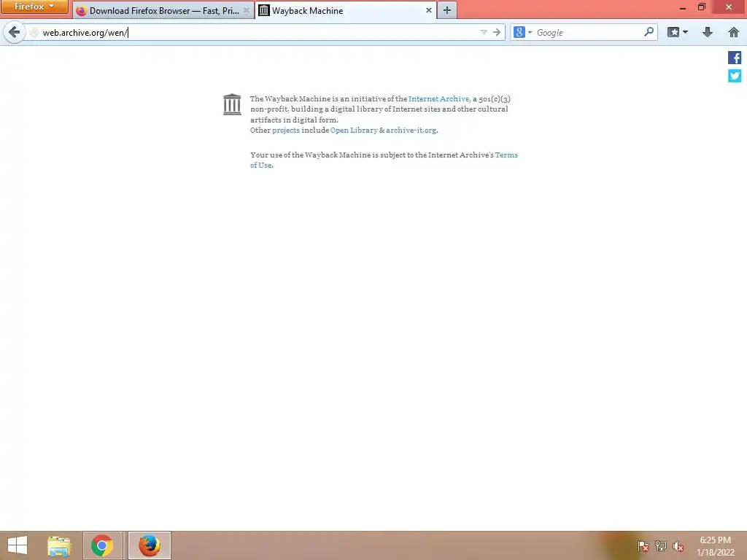This screenshot has height=560, width=747.
Task: Launch File Explorer from taskbar
Action: (59, 545)
